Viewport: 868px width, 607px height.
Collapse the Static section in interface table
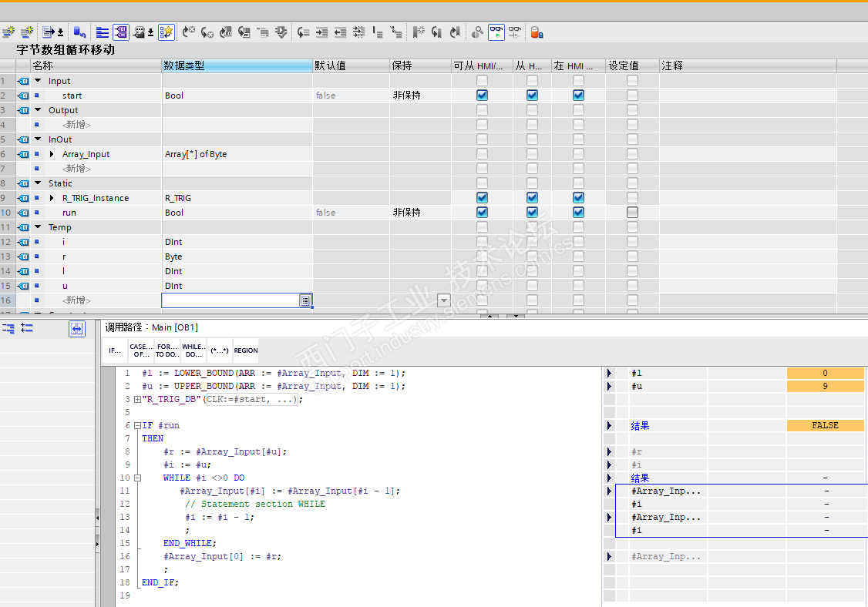coord(38,183)
